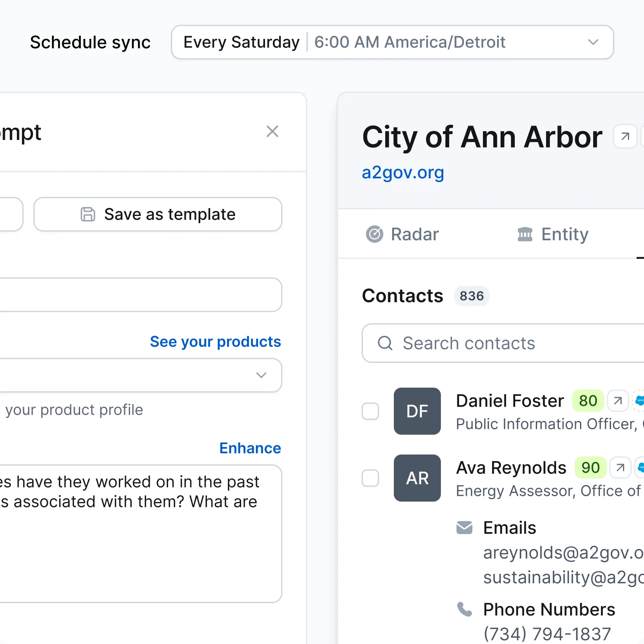
Task: Open Ava Reynolds' profile arrow icon
Action: (x=620, y=467)
